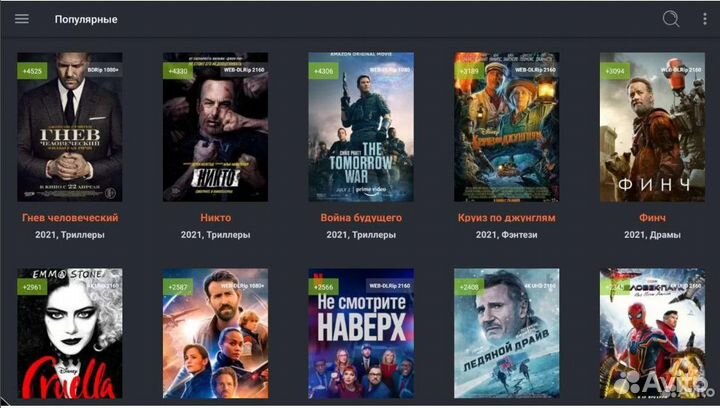Viewport: 720px width, 408px height.
Task: Open the Cruella poster
Action: coord(70,334)
